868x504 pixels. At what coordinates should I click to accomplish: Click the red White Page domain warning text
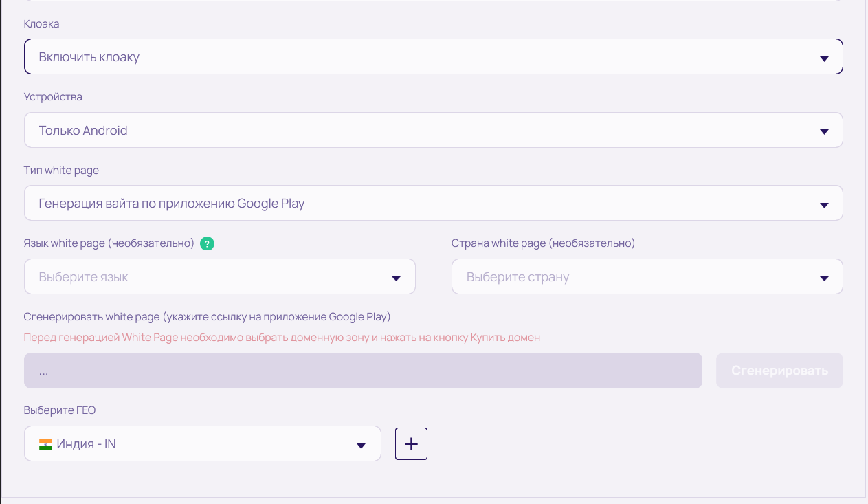[282, 338]
